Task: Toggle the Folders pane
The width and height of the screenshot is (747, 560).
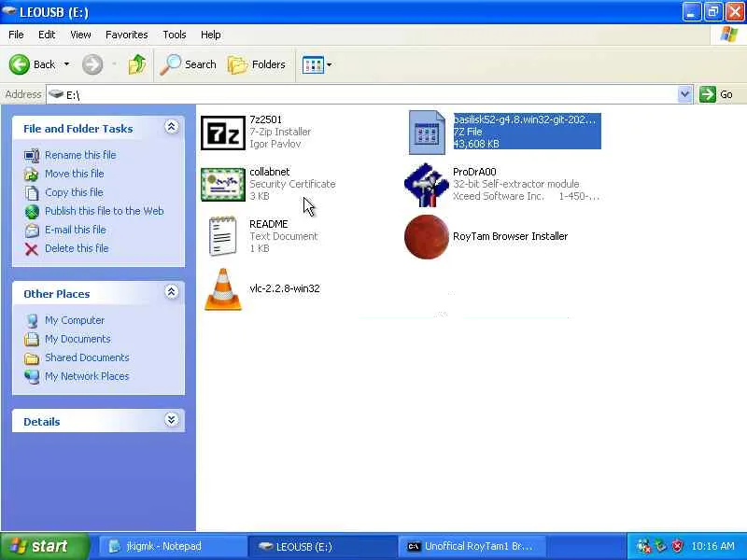Action: coord(256,64)
